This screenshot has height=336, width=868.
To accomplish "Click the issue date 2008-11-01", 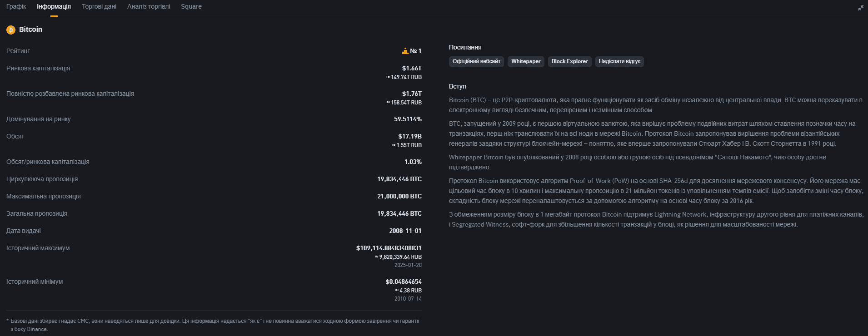I will click(405, 231).
